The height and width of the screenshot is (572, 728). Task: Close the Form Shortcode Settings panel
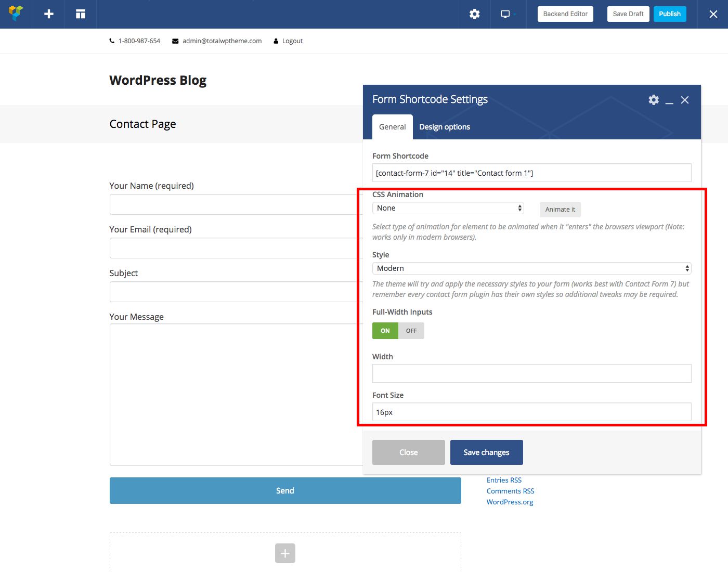[x=685, y=100]
